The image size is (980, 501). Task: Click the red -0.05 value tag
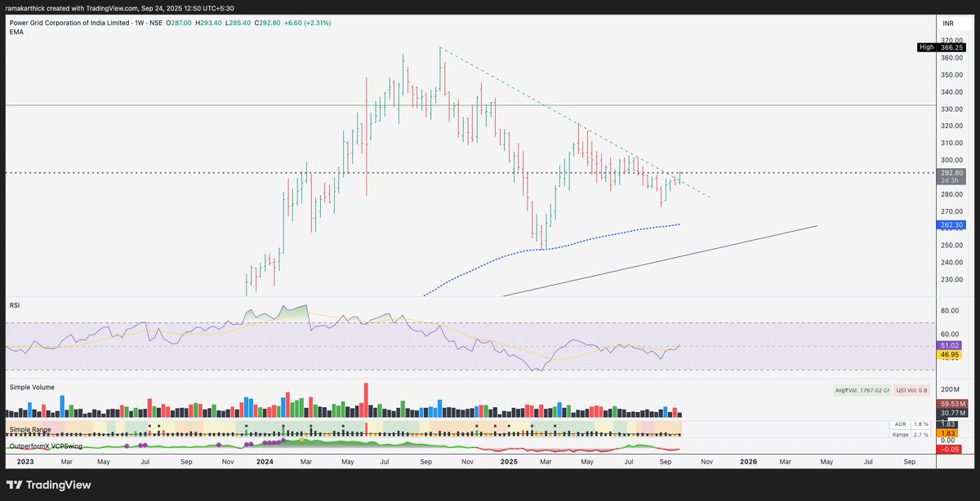click(x=950, y=450)
